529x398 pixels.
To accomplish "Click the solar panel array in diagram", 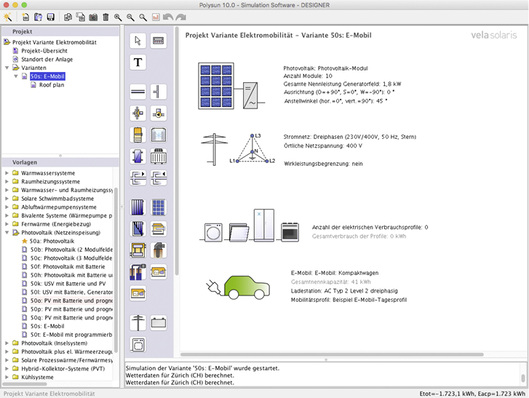I will click(216, 86).
